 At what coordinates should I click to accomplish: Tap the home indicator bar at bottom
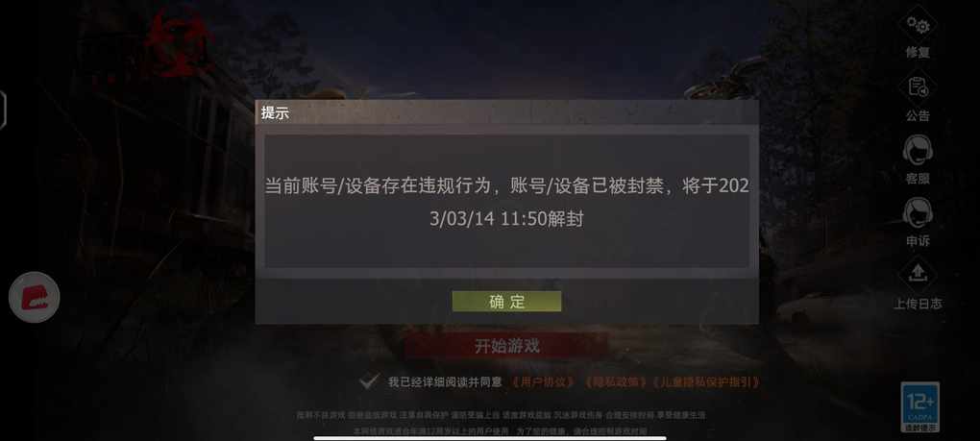click(x=490, y=437)
